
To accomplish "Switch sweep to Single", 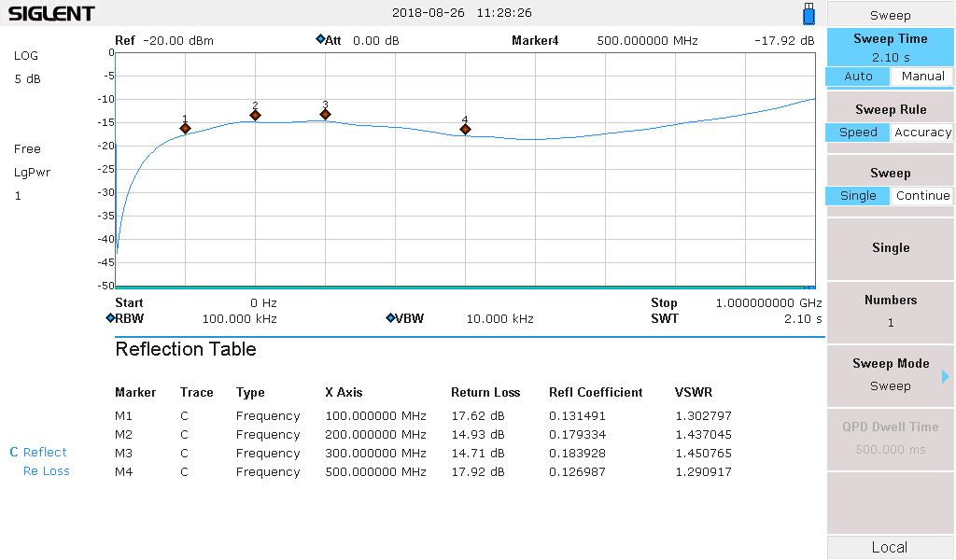I will [x=858, y=196].
